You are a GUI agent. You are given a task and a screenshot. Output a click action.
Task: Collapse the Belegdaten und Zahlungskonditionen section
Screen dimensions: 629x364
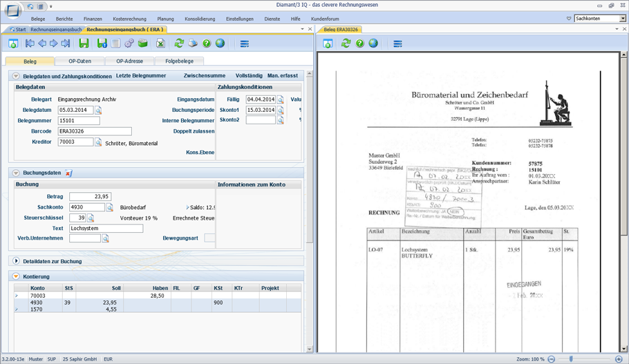(16, 76)
